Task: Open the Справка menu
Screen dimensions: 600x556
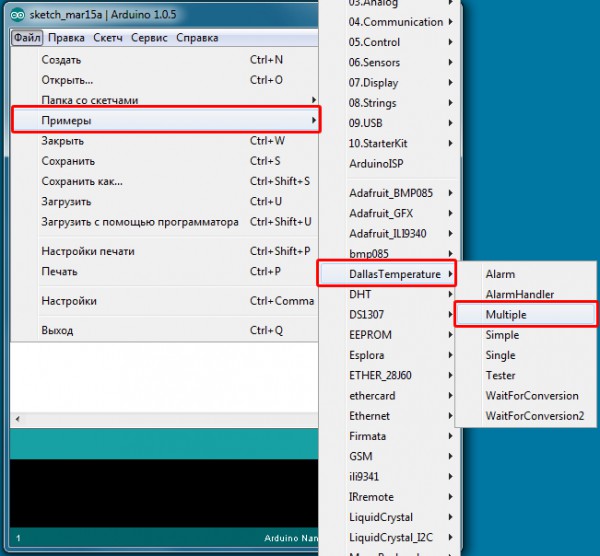Action: coord(197,38)
